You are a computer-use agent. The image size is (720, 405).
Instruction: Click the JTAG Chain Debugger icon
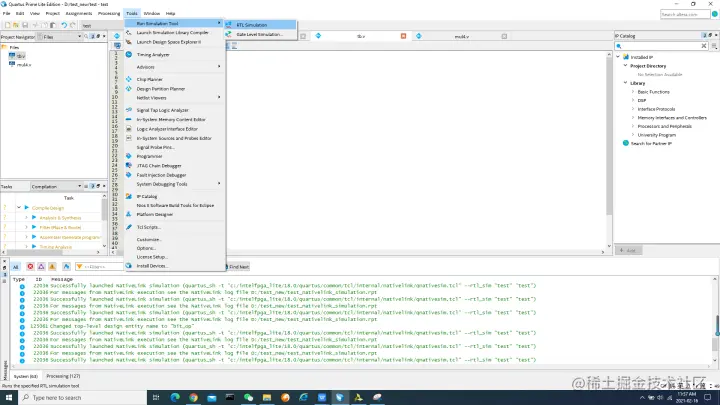click(x=129, y=165)
